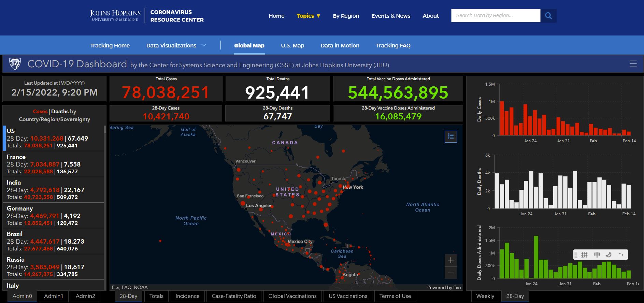The height and width of the screenshot is (303, 644).
Task: Click the 拼 input method icon
Action: (584, 255)
